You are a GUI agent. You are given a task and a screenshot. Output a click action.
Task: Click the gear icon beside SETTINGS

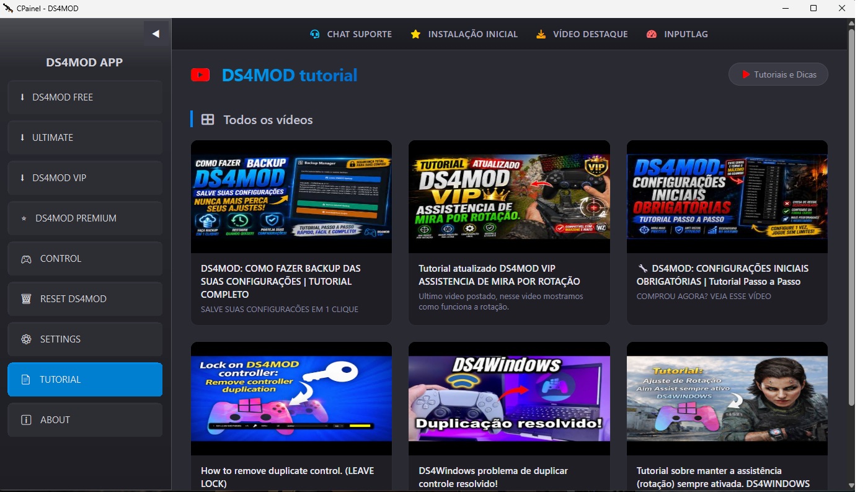[26, 339]
